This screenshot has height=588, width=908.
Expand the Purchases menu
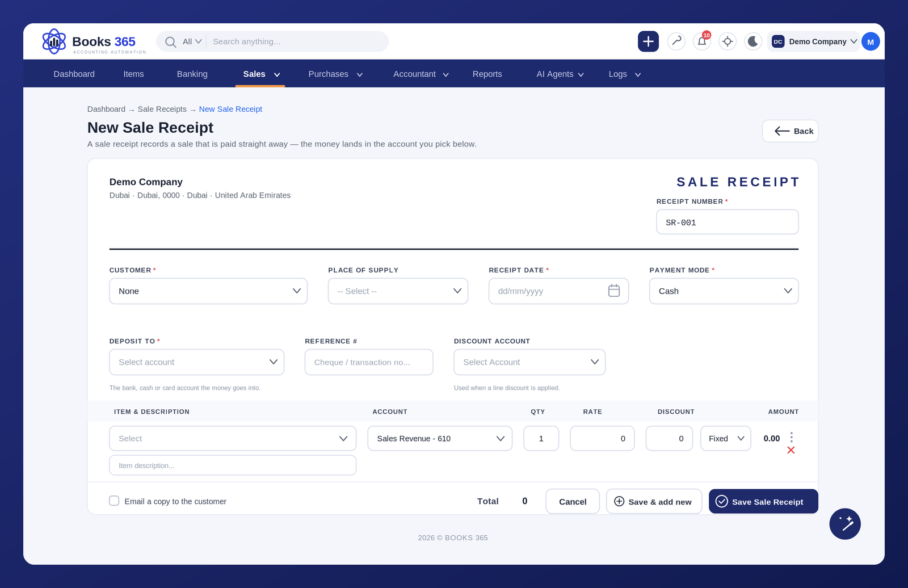(x=335, y=74)
